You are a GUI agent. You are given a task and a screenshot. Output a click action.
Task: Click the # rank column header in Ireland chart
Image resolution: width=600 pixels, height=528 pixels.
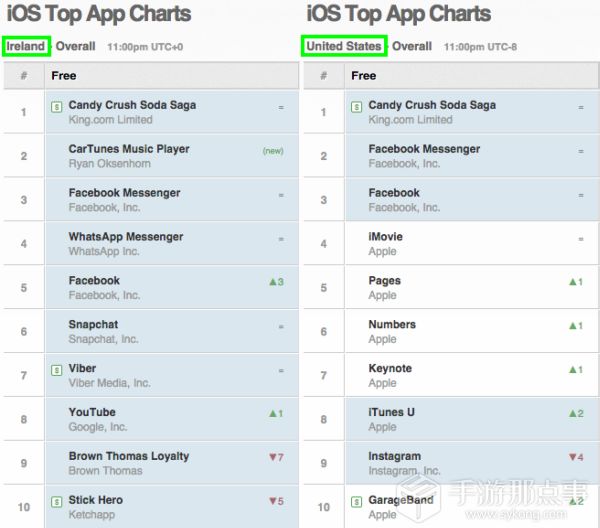[x=24, y=76]
